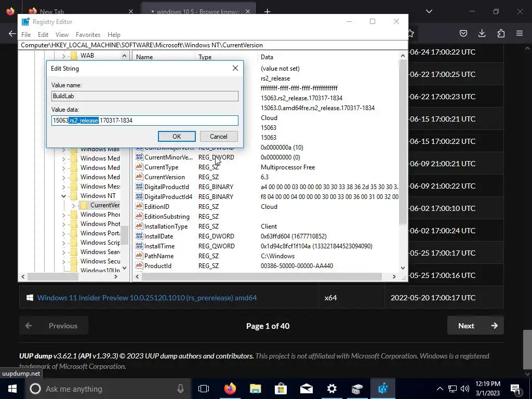Collapse the Windows NT tree node
The image size is (532, 399).
tap(63, 196)
